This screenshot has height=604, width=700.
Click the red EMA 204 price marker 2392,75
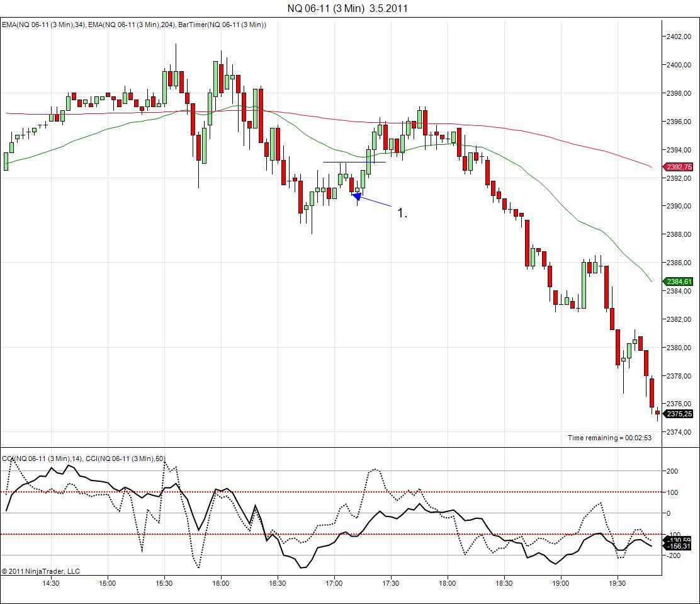[x=679, y=167]
